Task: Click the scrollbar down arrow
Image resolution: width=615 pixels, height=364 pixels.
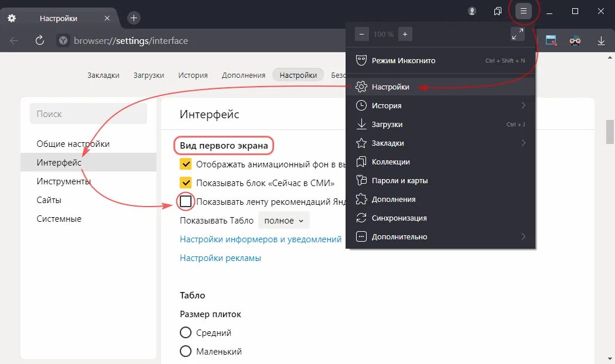Action: click(610, 359)
